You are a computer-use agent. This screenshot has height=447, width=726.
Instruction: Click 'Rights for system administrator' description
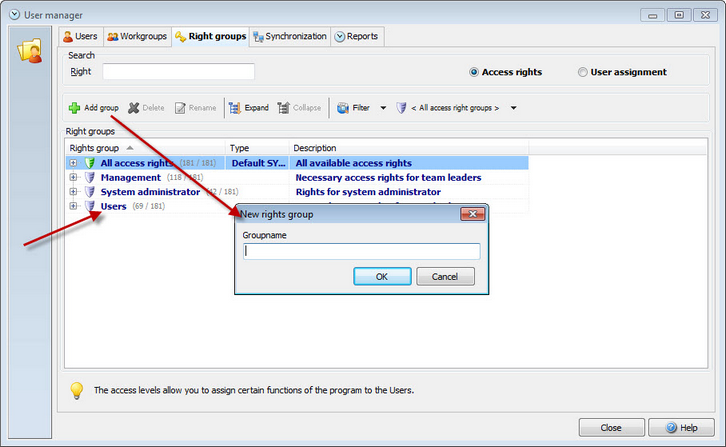[x=368, y=192]
